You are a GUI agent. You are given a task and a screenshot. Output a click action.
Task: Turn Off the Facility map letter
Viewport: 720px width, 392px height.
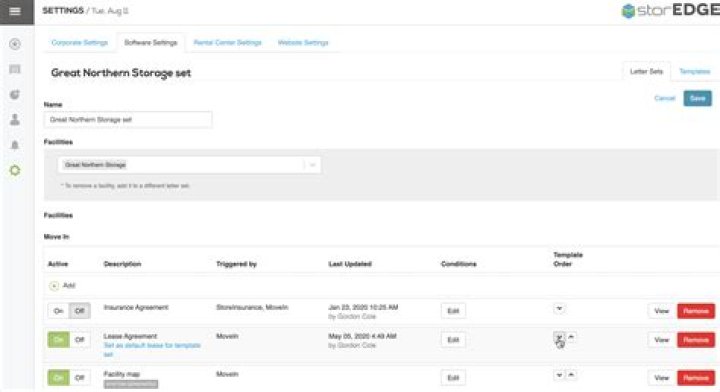pyautogui.click(x=80, y=377)
